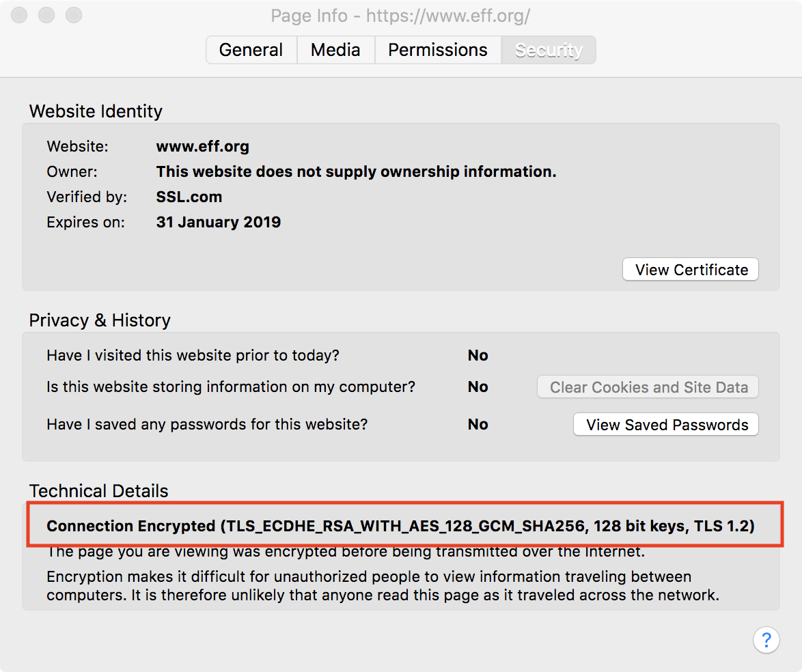This screenshot has width=802, height=672.
Task: Select the expiry date 31 January 2019
Action: (219, 222)
